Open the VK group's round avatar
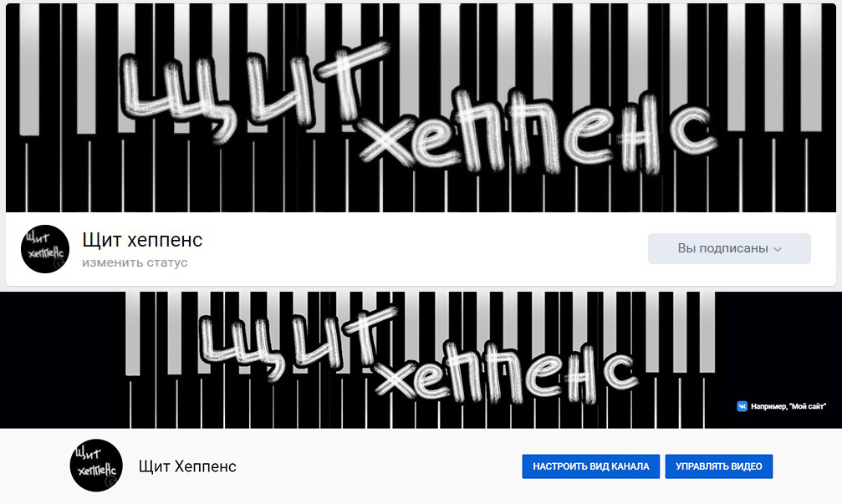The height and width of the screenshot is (504, 842). click(45, 249)
